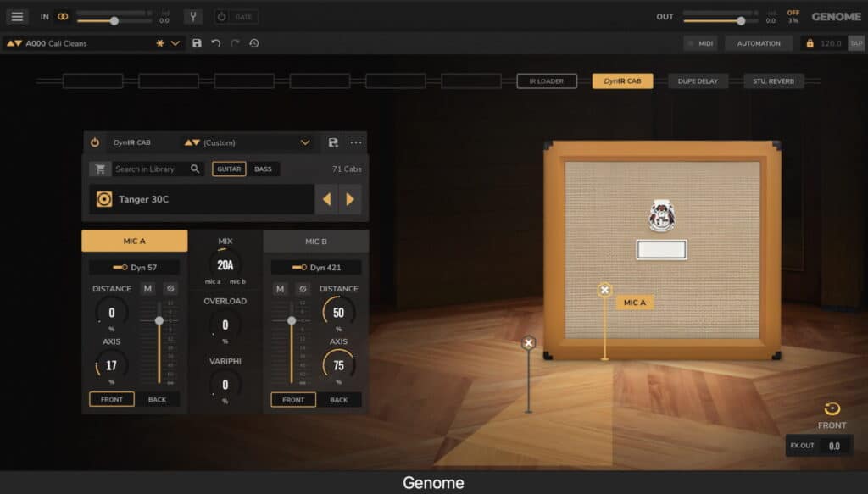Open the MIDI settings button
The width and height of the screenshot is (868, 494).
(x=700, y=43)
